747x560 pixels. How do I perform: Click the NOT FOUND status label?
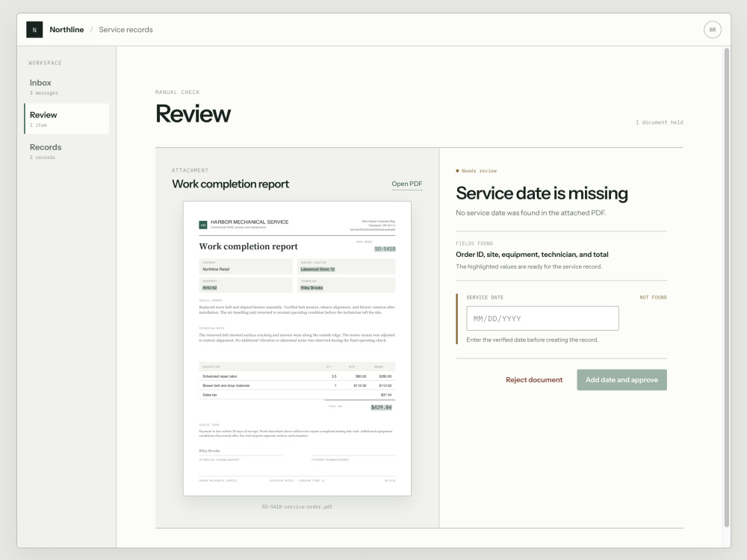pos(653,298)
